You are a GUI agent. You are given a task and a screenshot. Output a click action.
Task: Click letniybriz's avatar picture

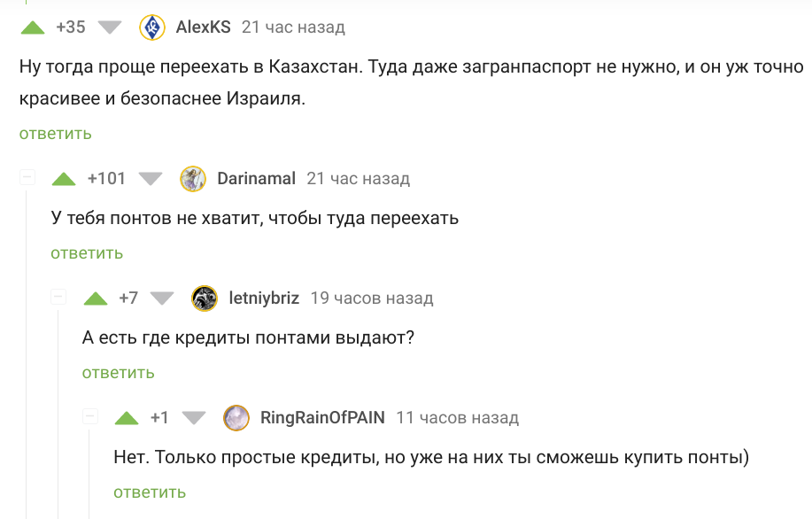205,298
